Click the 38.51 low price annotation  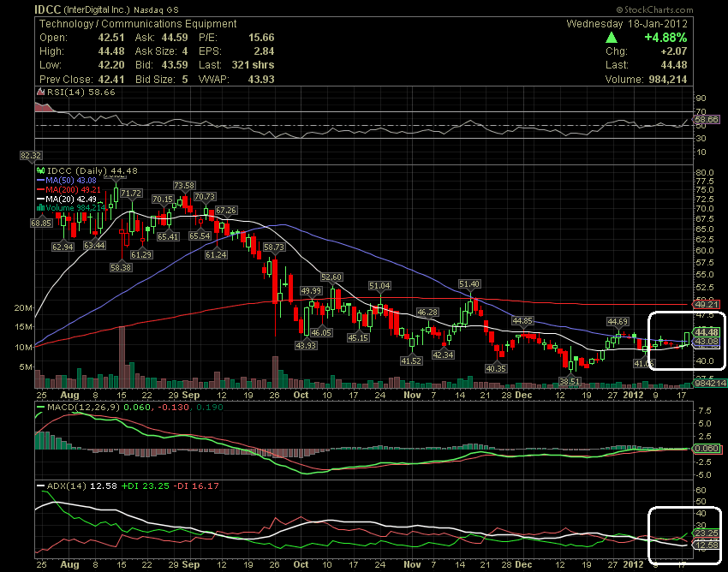(570, 381)
